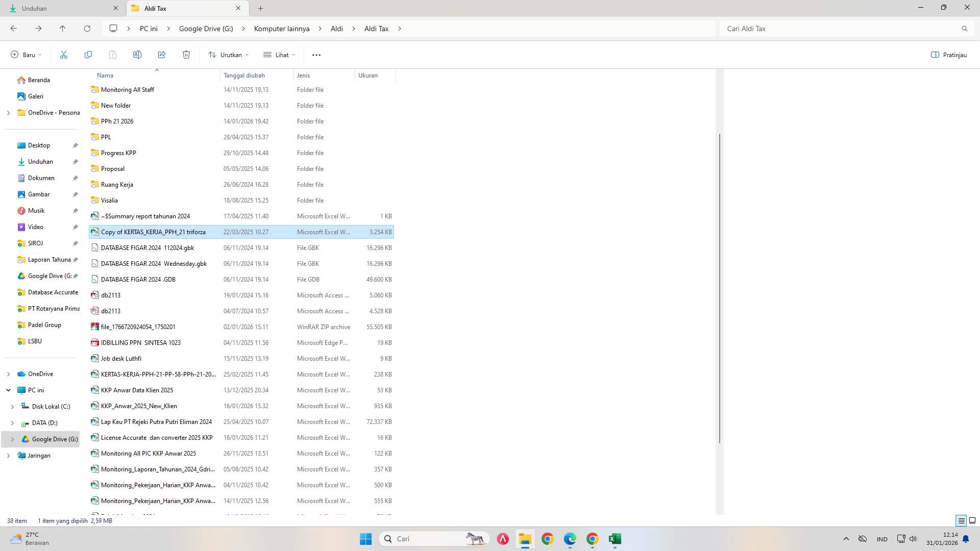Click the Refresh icon in the address bar

[x=87, y=29]
